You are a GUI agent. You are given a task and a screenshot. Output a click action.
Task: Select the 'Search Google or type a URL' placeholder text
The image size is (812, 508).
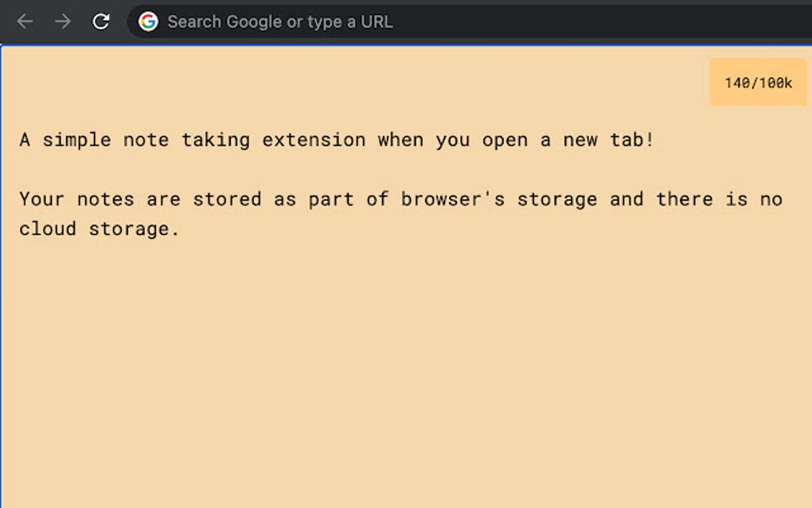[x=280, y=21]
